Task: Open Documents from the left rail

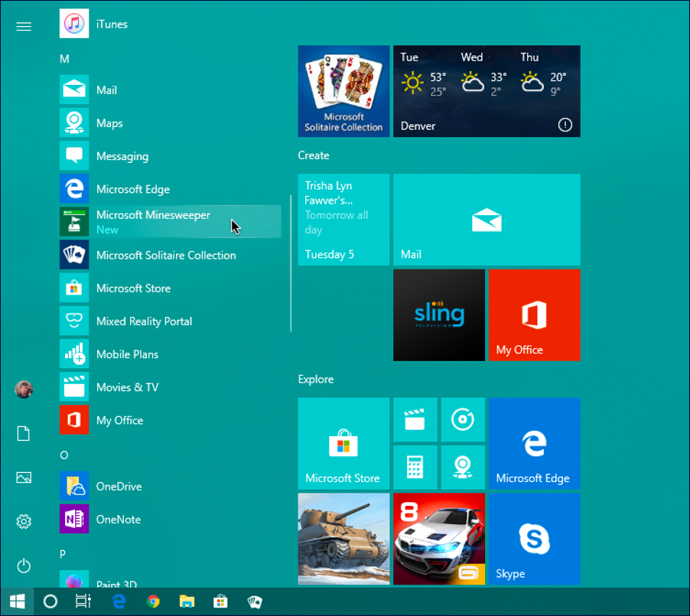Action: (x=24, y=434)
